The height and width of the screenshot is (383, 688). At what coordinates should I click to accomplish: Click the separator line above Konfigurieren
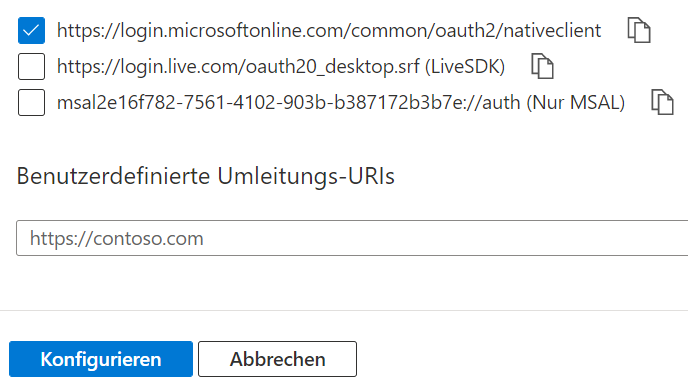coord(344,311)
